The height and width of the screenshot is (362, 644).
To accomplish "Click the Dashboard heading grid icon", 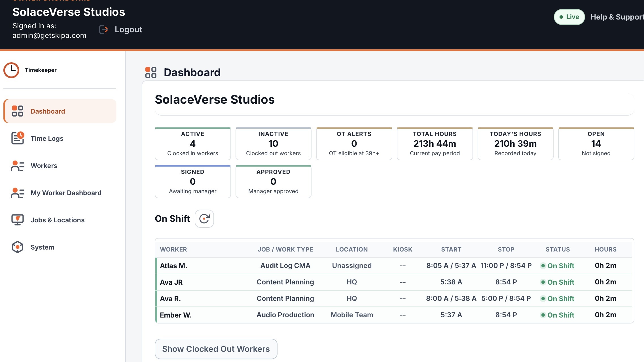I will click(151, 73).
